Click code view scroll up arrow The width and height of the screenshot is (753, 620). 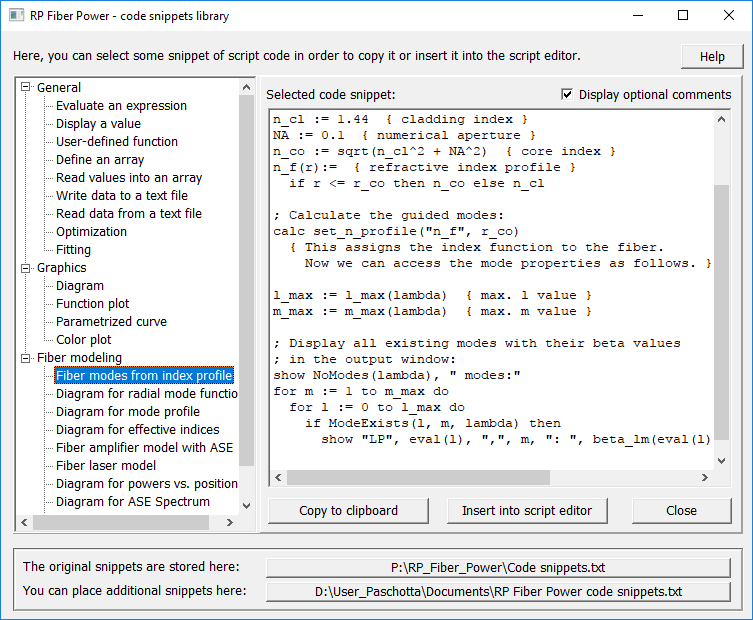coord(721,120)
